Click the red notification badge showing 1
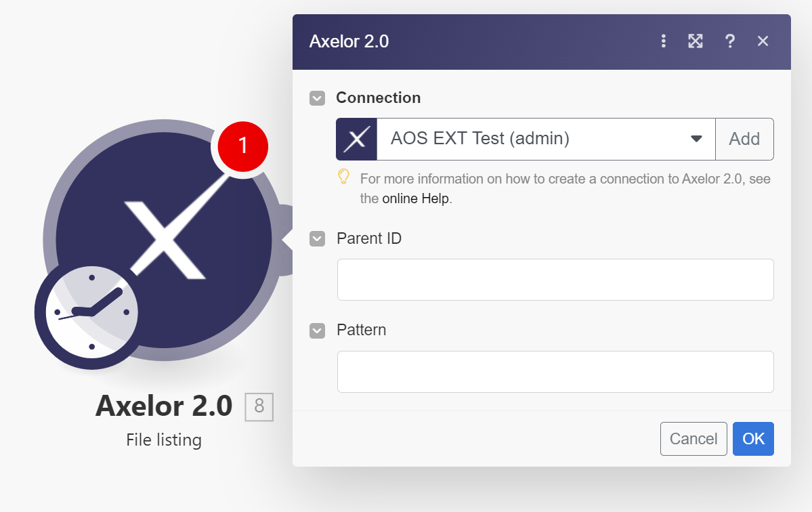 click(243, 145)
